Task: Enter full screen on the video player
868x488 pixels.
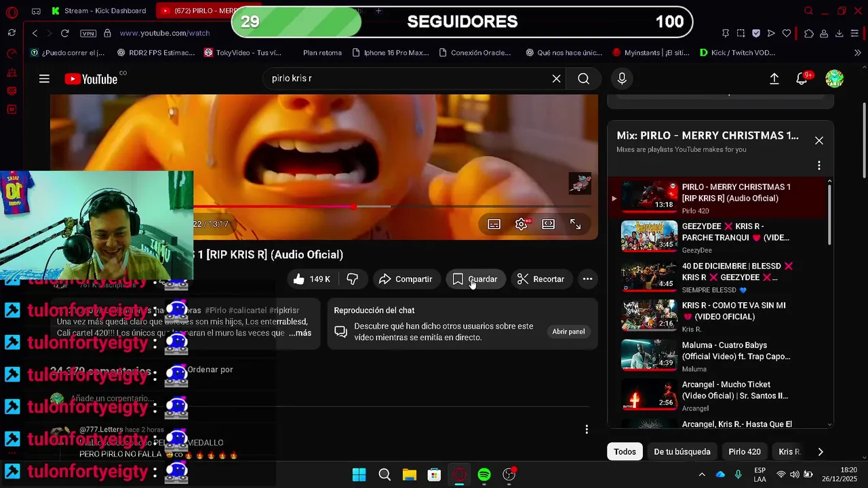Action: (575, 224)
